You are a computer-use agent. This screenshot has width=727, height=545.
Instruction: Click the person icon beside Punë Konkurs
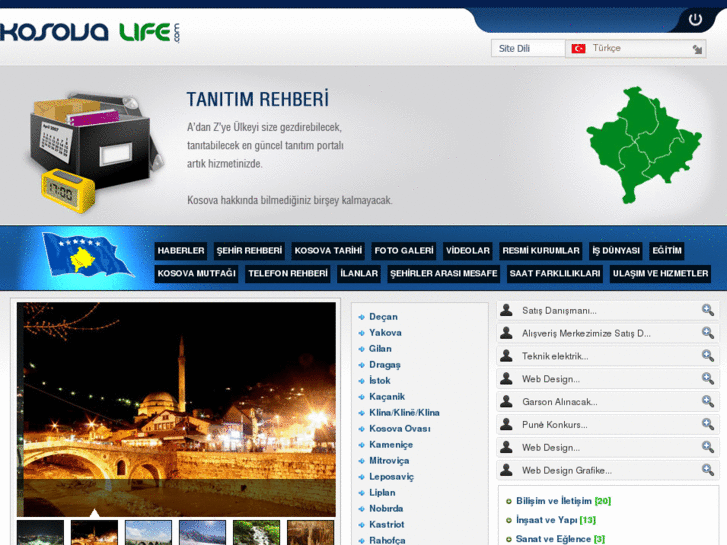coord(506,424)
